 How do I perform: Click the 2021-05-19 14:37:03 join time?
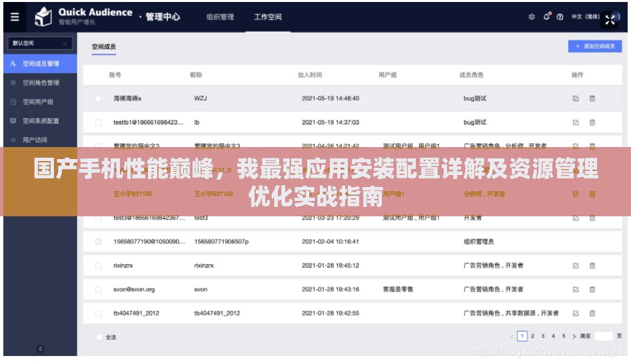[330, 122]
